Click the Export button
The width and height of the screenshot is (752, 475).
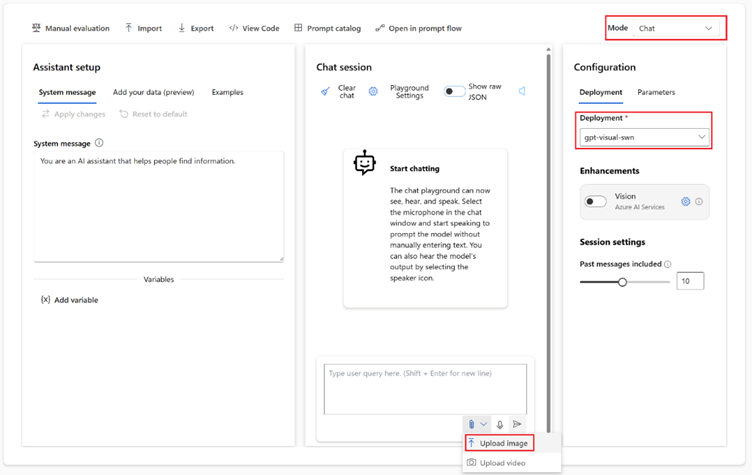[196, 28]
